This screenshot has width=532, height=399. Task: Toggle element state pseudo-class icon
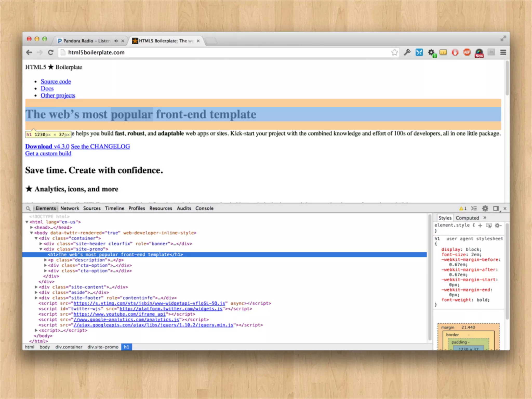(489, 225)
